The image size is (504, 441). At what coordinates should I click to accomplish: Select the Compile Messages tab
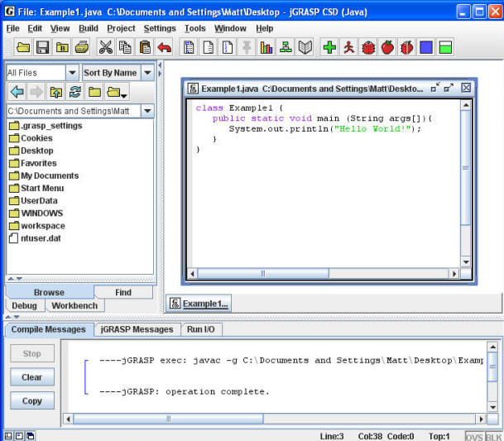coord(49,329)
